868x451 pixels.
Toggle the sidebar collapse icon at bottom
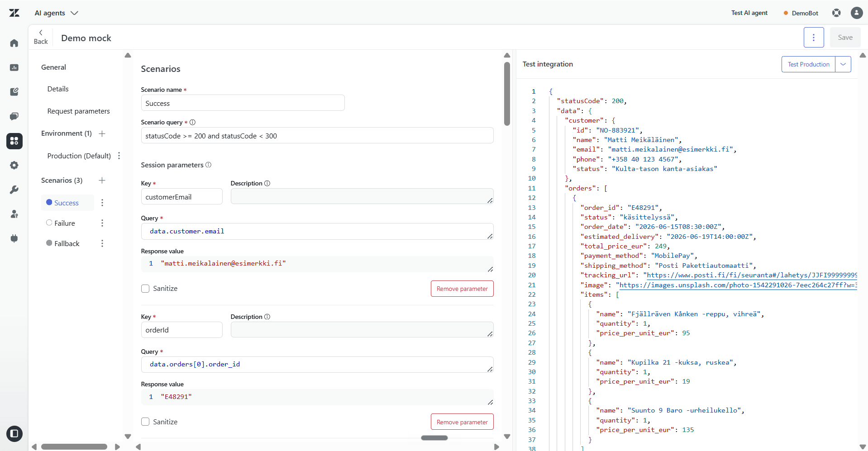tap(14, 434)
